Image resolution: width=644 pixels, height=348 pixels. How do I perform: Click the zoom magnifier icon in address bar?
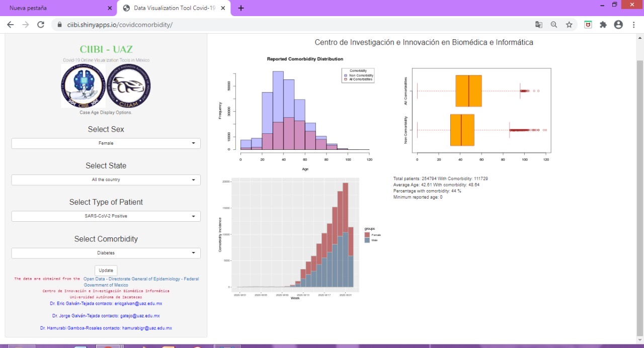pyautogui.click(x=554, y=25)
